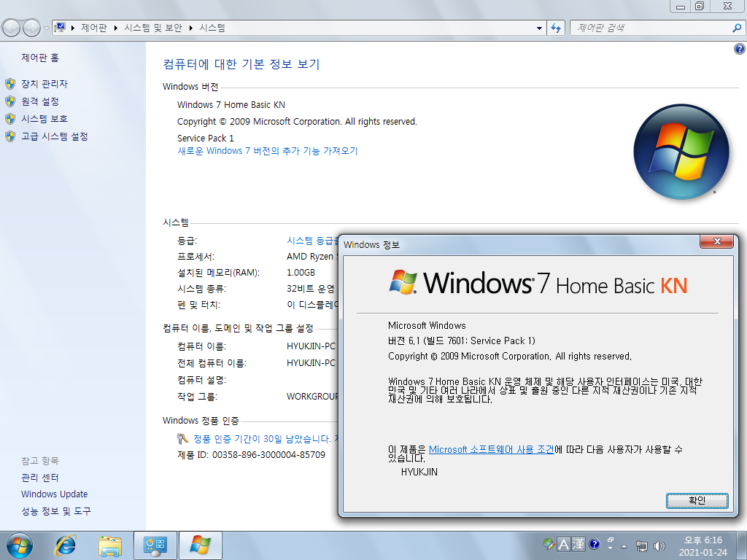Click 시스템 및 보안 breadcrumb
This screenshot has height=560, width=747.
coord(153,28)
